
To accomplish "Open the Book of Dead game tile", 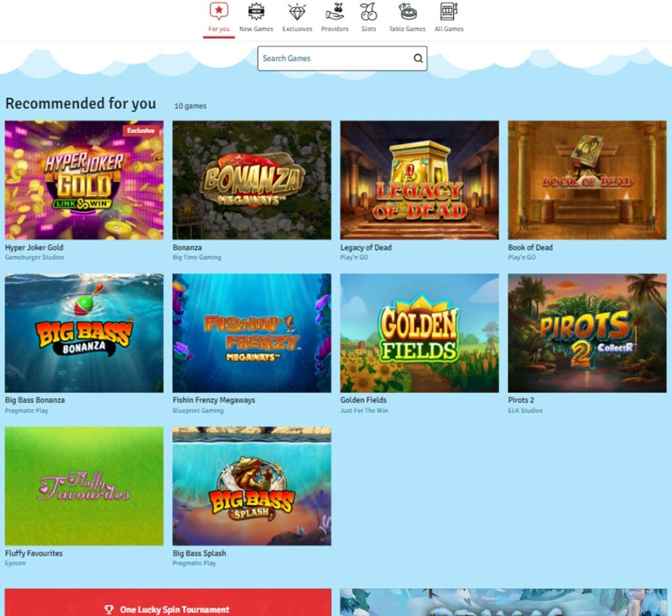I will coord(586,180).
